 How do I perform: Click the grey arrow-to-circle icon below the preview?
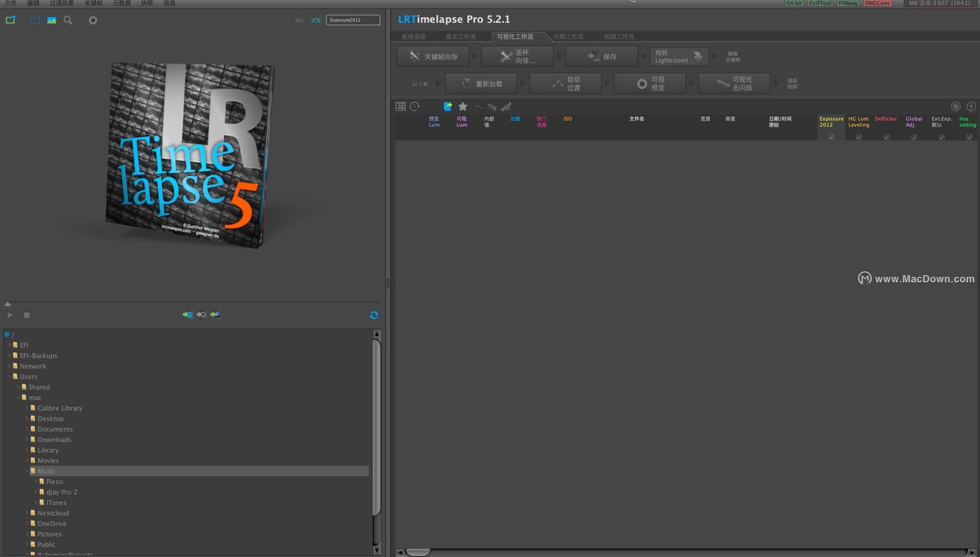pyautogui.click(x=202, y=314)
